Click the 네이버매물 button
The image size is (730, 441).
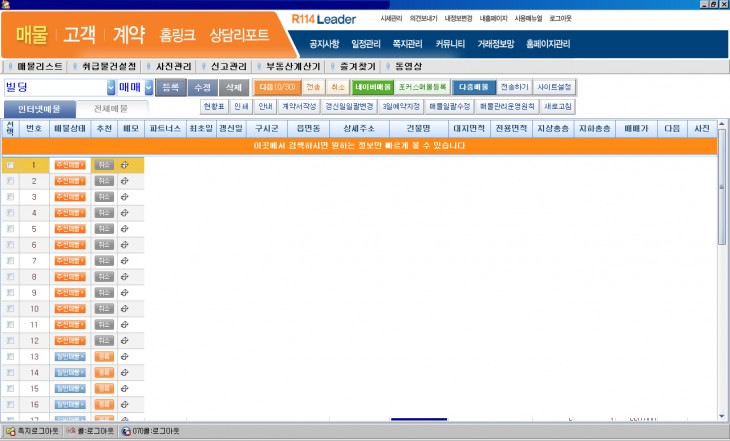(372, 87)
